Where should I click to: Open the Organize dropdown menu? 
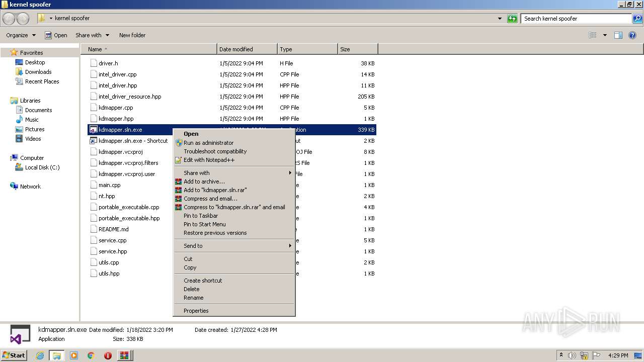pyautogui.click(x=21, y=35)
